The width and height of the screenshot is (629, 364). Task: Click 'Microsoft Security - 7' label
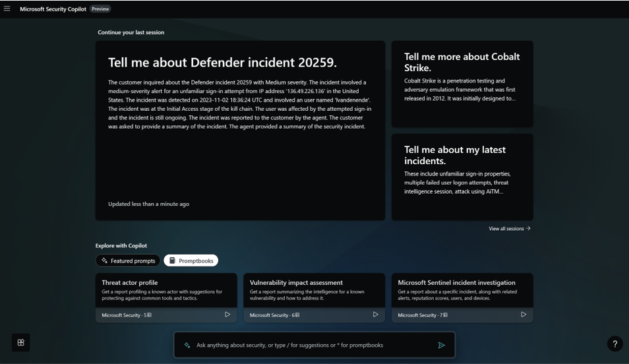420,315
